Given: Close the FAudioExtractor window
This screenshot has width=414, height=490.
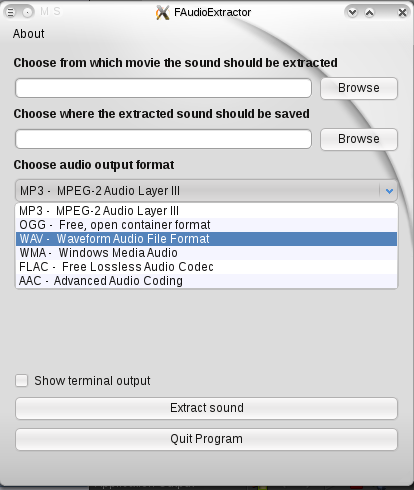Looking at the screenshot, I should pos(402,13).
